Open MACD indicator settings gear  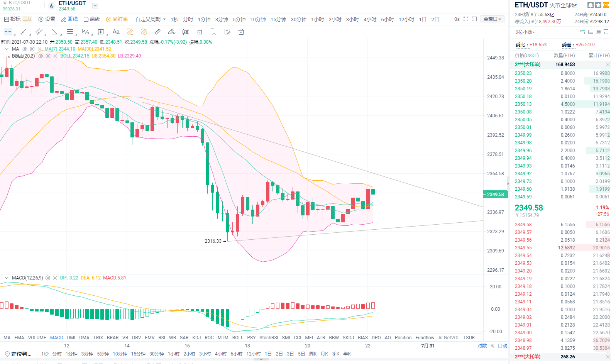click(x=48, y=278)
